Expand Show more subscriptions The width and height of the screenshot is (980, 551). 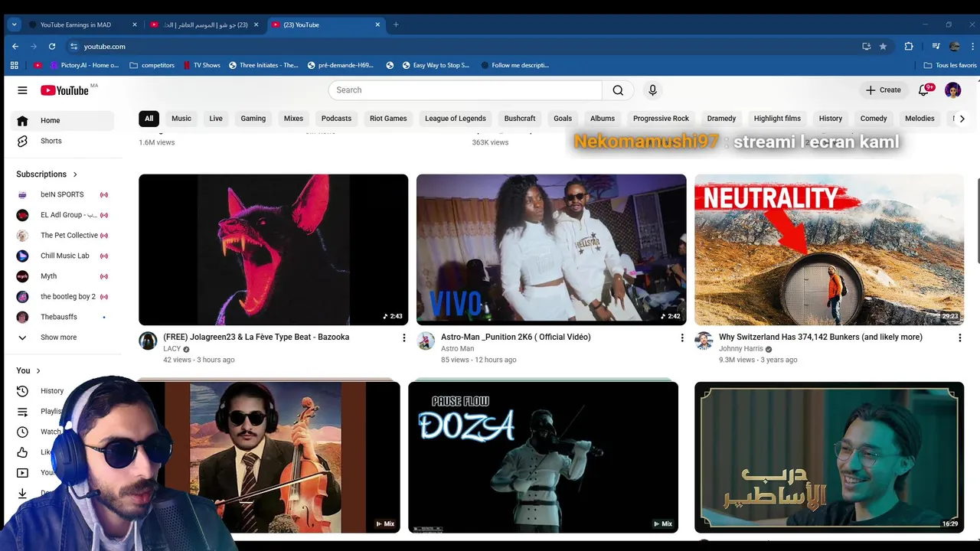(62, 337)
